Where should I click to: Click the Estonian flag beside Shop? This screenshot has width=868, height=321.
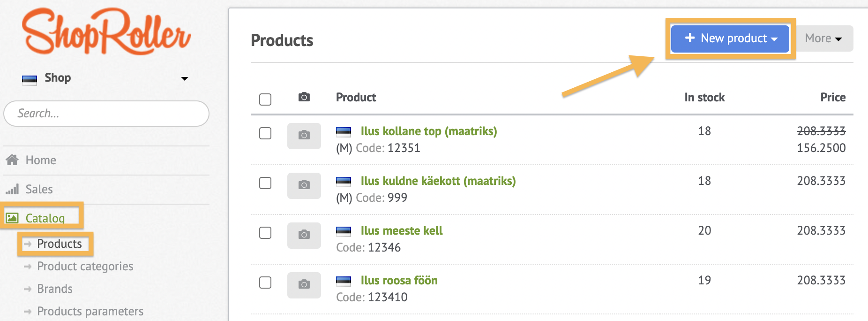click(x=30, y=79)
